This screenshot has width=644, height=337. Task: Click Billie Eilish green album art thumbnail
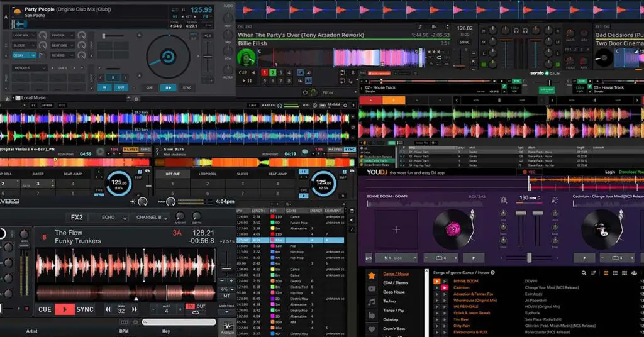pyautogui.click(x=247, y=57)
